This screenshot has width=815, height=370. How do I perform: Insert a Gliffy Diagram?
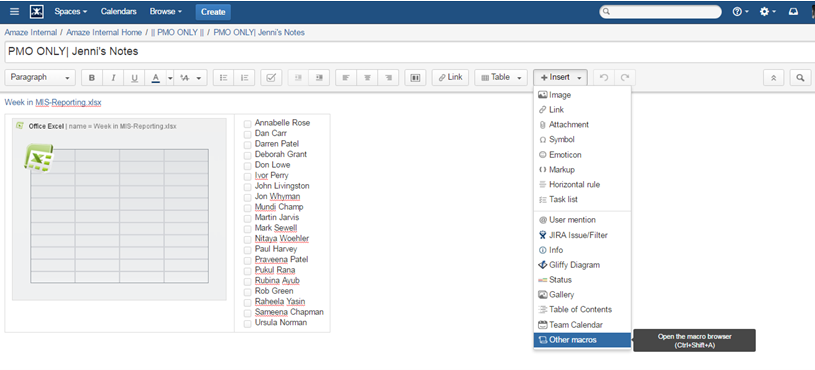582,265
